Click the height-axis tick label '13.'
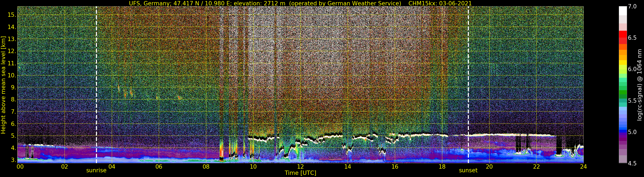 tap(12, 39)
